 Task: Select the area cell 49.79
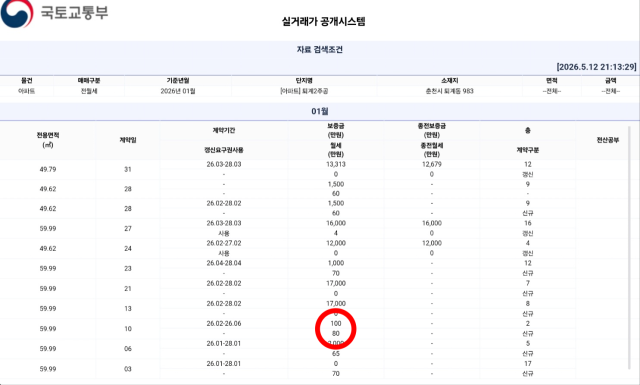point(48,169)
